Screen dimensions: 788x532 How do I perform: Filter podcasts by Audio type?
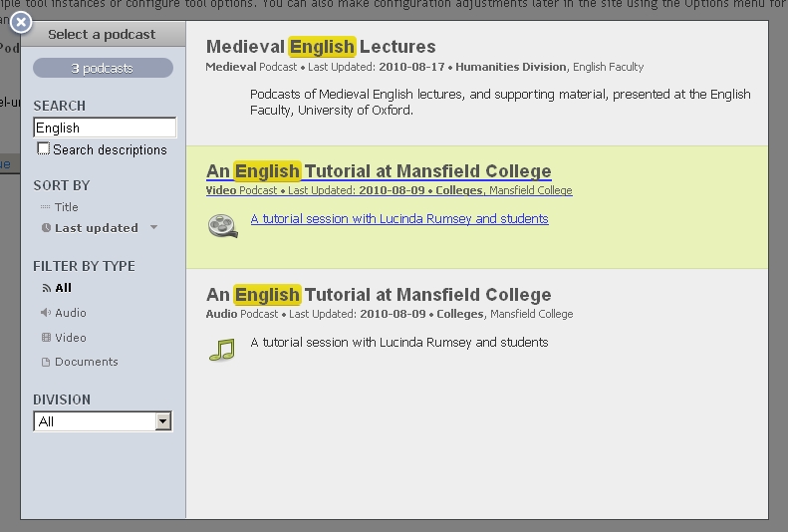pyautogui.click(x=71, y=313)
